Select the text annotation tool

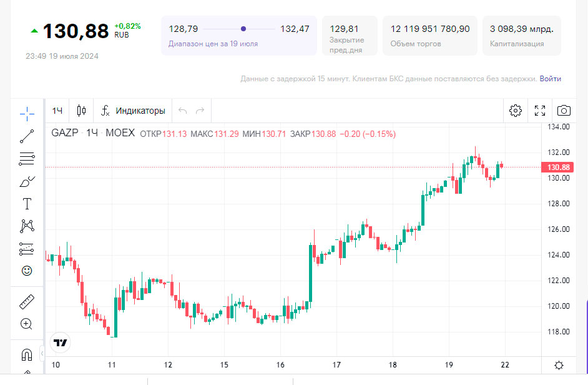(x=27, y=204)
